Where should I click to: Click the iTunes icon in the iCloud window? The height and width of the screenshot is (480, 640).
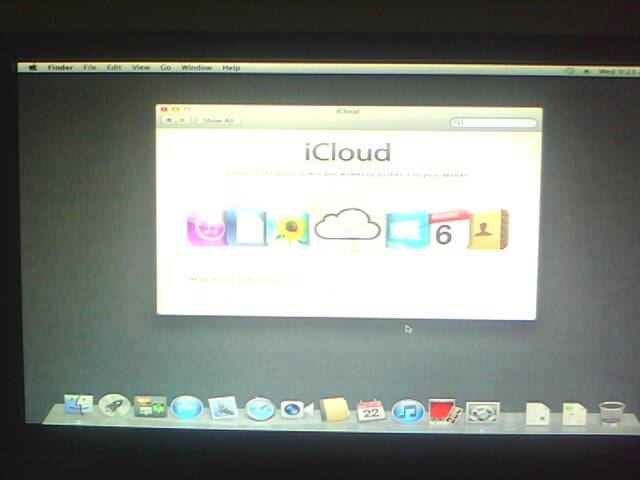[205, 229]
